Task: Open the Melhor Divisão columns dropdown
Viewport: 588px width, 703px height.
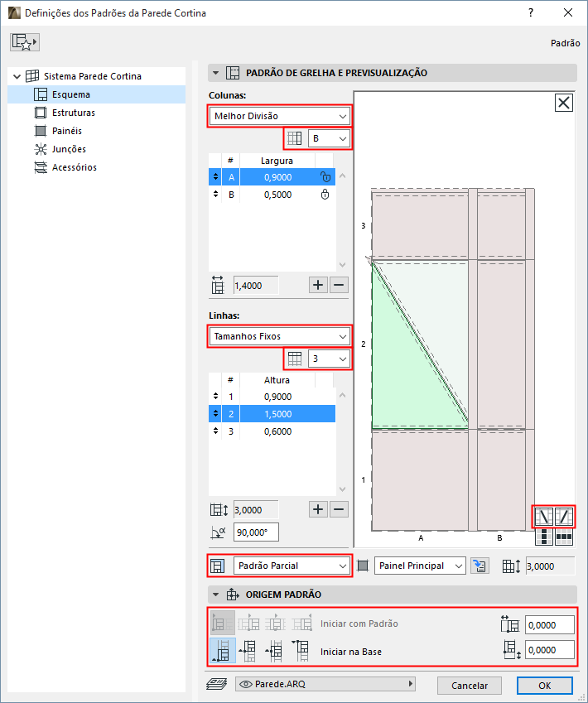Action: coord(280,116)
